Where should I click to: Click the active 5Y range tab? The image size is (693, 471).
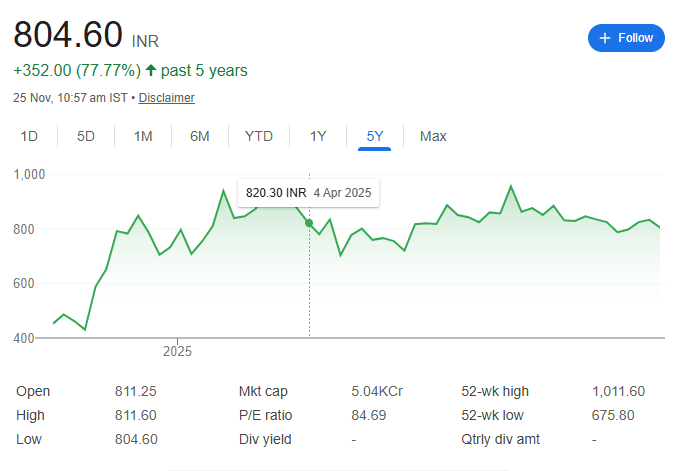coord(375,136)
